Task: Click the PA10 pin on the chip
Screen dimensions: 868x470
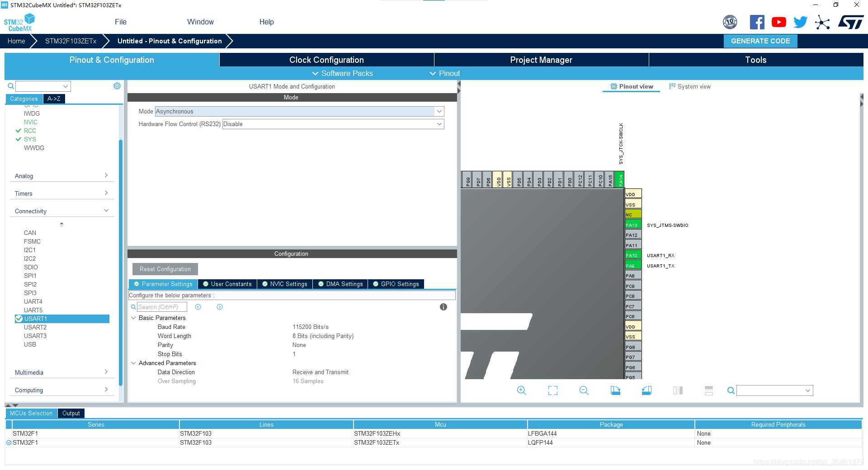Action: pos(633,255)
